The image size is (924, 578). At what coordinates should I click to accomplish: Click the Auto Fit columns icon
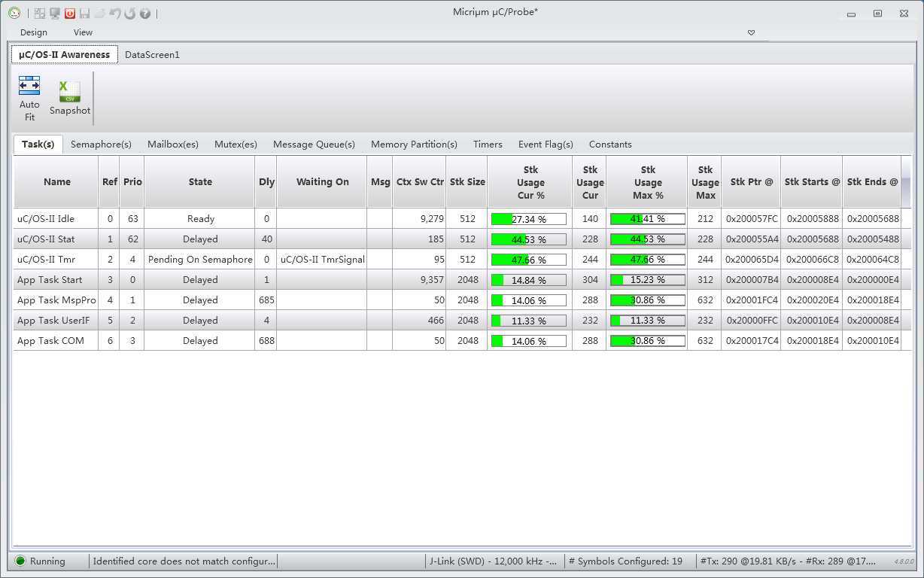tap(29, 99)
